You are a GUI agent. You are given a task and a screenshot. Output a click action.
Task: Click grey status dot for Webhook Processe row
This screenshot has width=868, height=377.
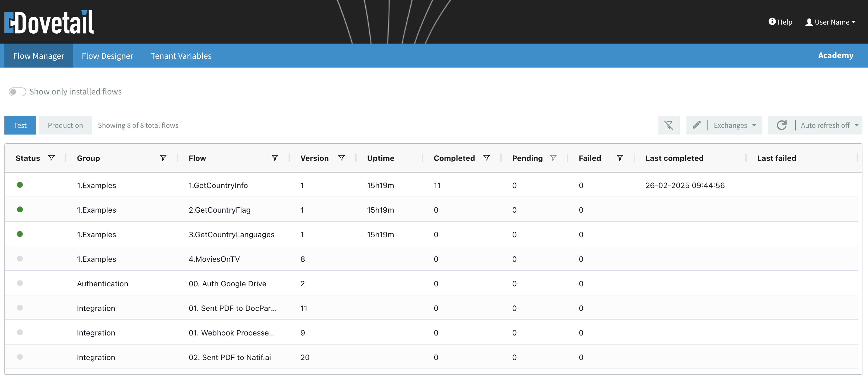20,333
